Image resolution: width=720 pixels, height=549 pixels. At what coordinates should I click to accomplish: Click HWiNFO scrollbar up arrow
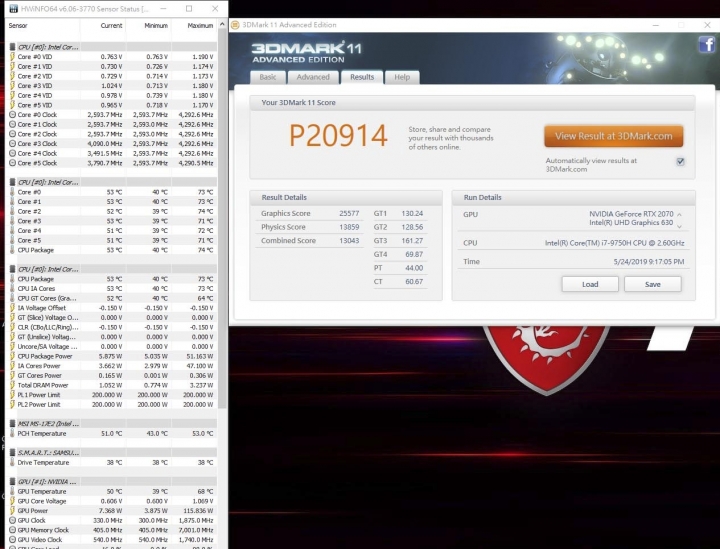click(x=223, y=24)
